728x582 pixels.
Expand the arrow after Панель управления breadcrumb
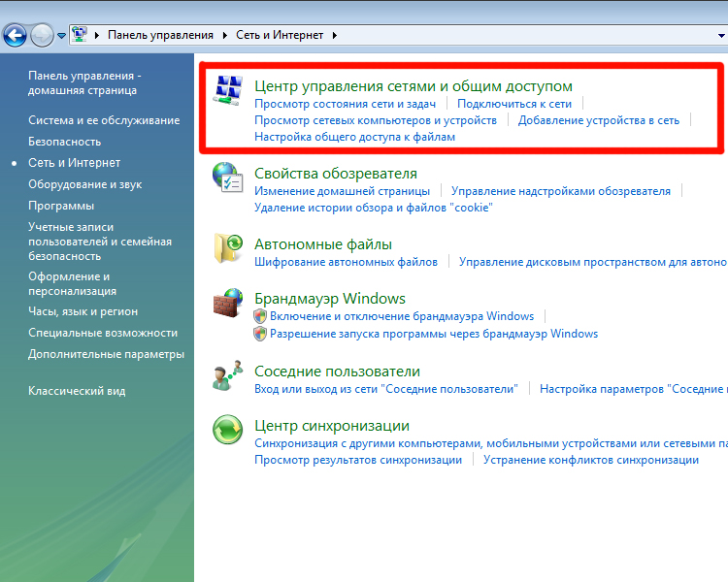coord(225,35)
